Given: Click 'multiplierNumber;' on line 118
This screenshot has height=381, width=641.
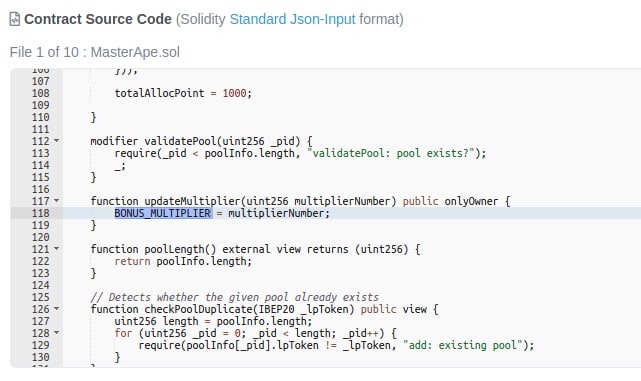Looking at the screenshot, I should click(x=279, y=213).
